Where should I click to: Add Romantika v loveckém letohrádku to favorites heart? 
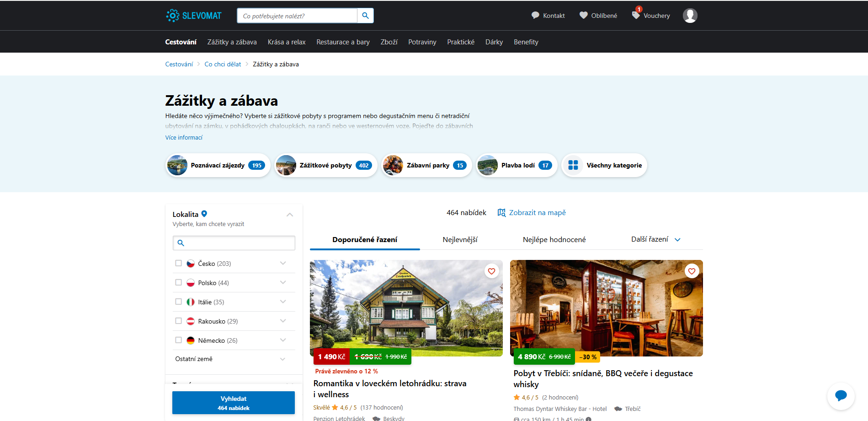point(491,271)
